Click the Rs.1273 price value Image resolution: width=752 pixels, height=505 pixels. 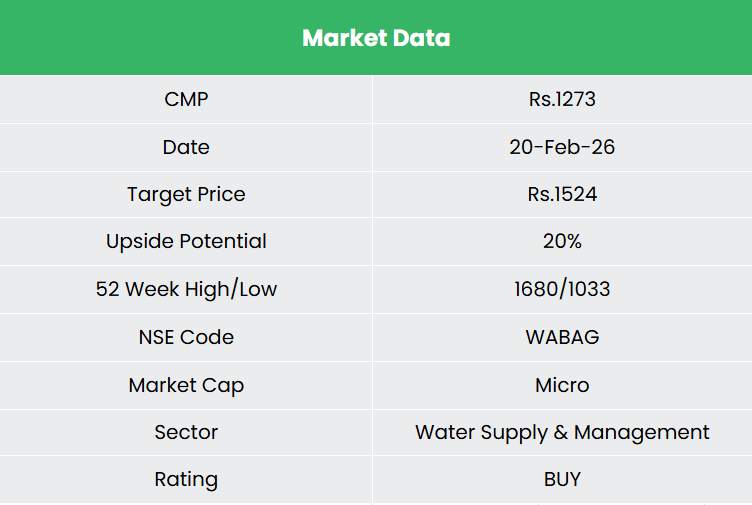562,99
